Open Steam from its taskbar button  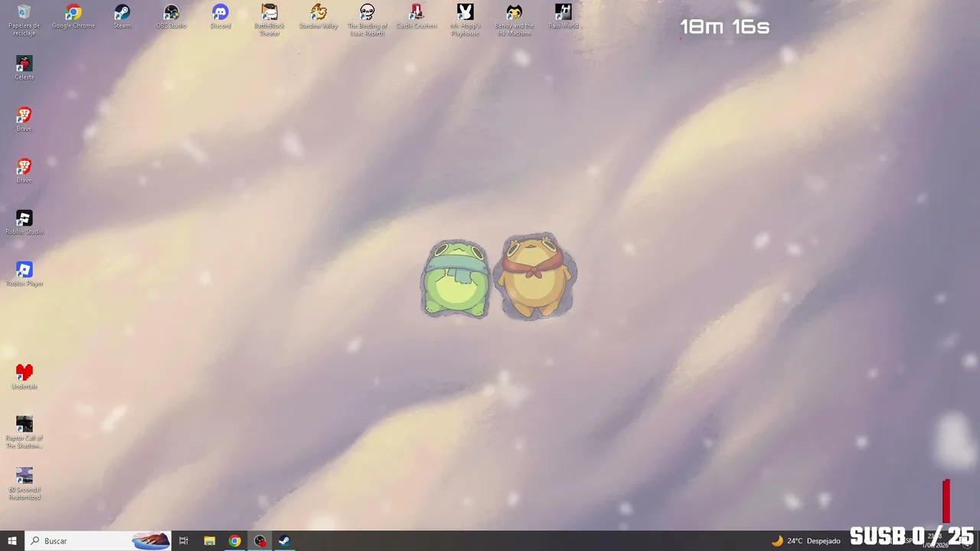pos(284,541)
